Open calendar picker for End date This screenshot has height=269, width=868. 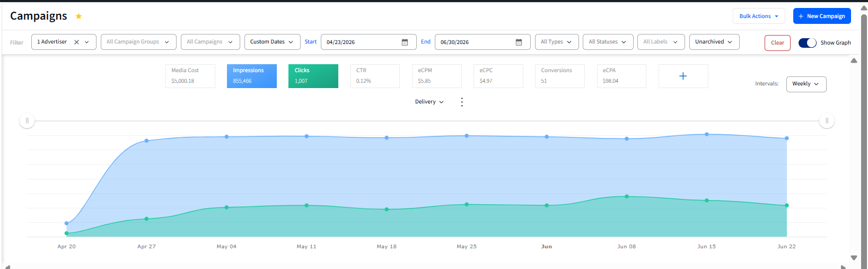[519, 42]
